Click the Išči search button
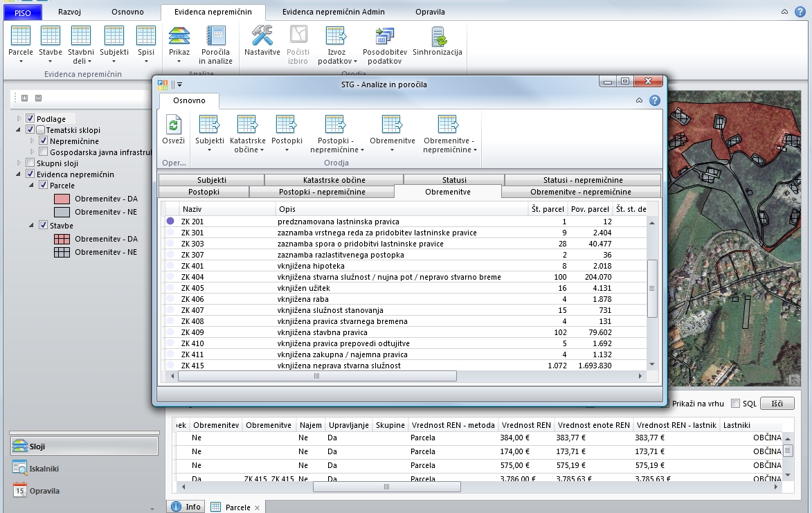 [776, 404]
